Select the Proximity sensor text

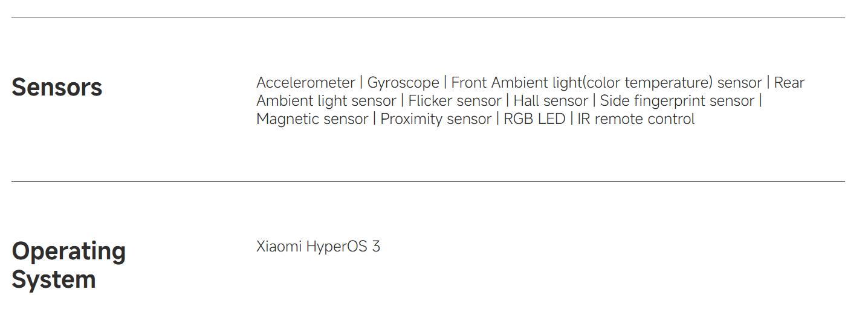435,118
